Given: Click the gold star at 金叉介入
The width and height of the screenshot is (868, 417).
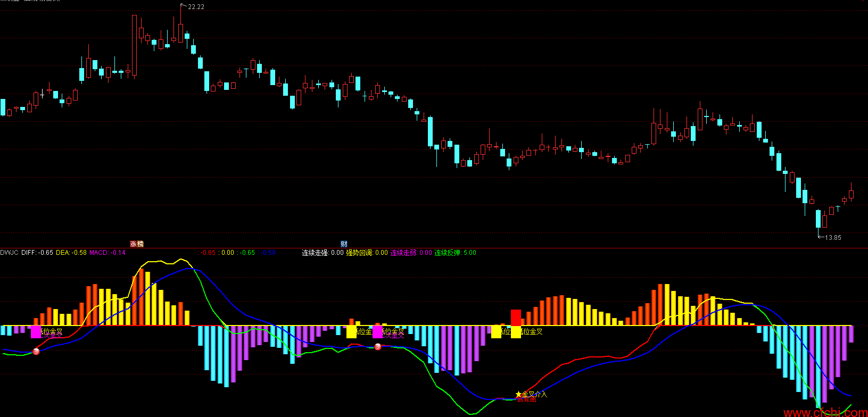Looking at the screenshot, I should pyautogui.click(x=518, y=394).
